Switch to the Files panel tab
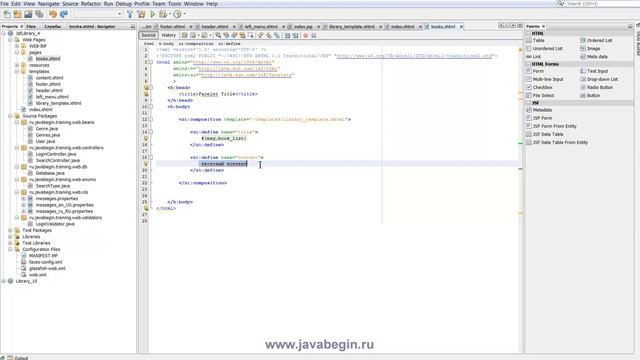This screenshot has width=640, height=360. (31, 27)
